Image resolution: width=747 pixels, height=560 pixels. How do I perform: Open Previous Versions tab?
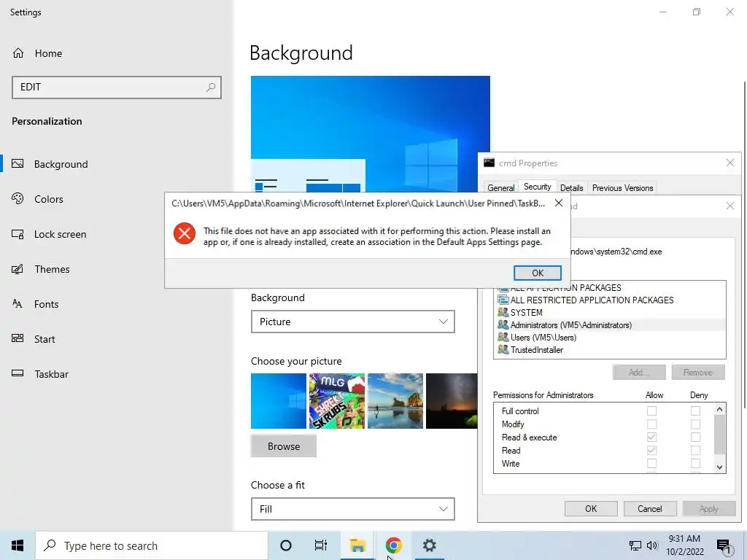[622, 187]
